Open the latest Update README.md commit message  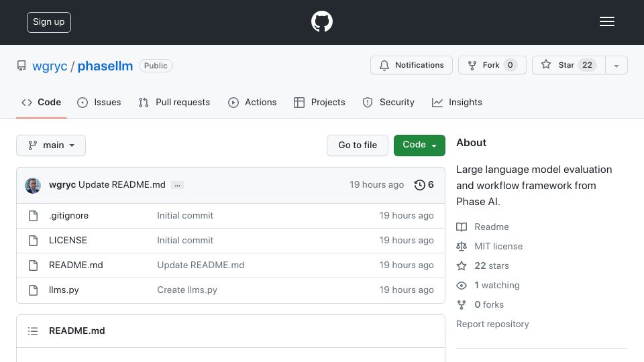(x=122, y=185)
